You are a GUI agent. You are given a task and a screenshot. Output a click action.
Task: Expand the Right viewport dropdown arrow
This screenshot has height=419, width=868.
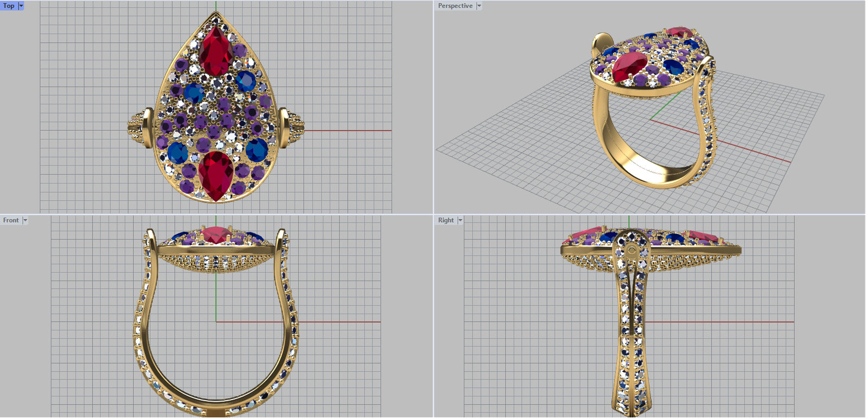coord(460,220)
